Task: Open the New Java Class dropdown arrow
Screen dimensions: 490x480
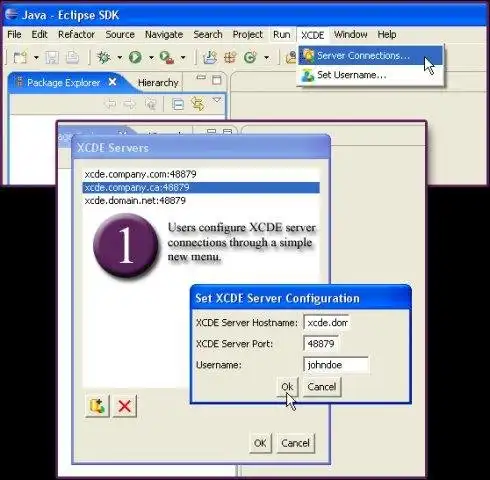Action: click(266, 58)
